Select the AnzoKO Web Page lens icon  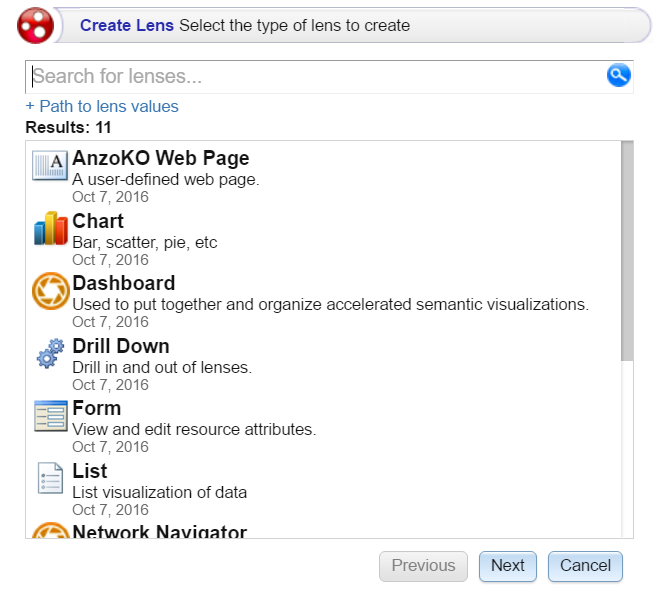[50, 166]
